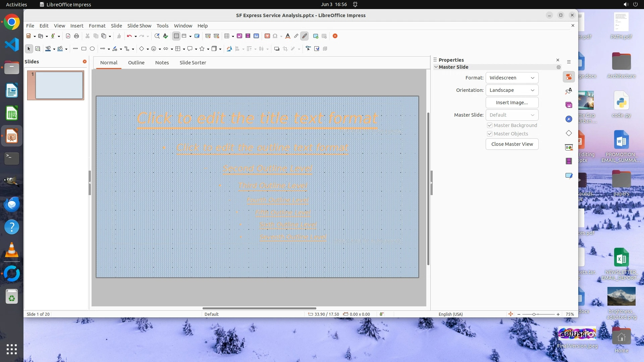This screenshot has width=644, height=362.
Task: Click the Print icon in toolbar
Action: pos(76,36)
